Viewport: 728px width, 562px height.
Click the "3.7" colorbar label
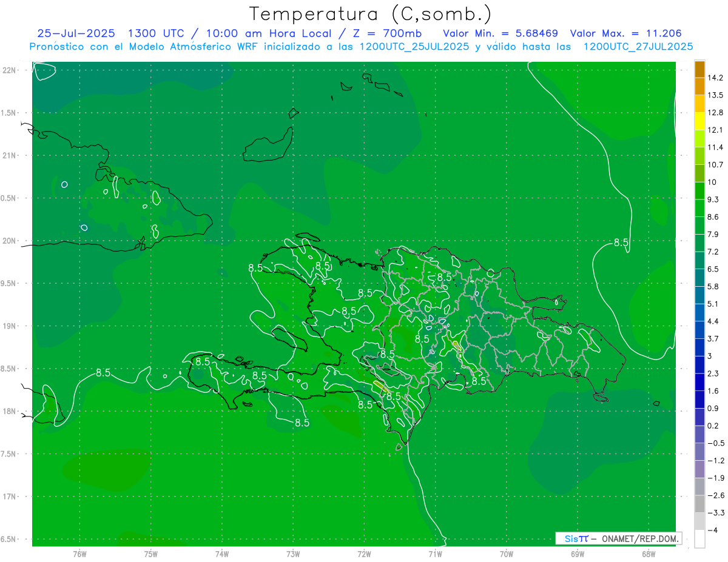point(713,339)
